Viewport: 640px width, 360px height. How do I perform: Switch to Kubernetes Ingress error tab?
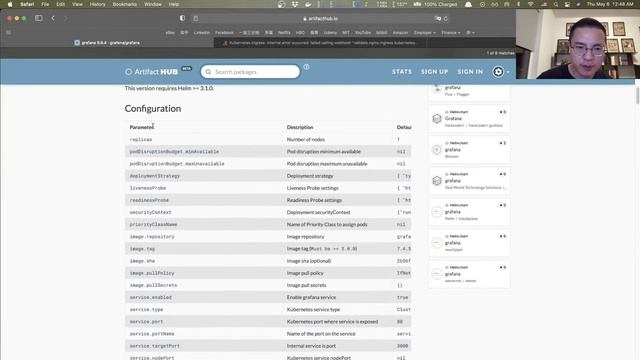pyautogui.click(x=320, y=42)
